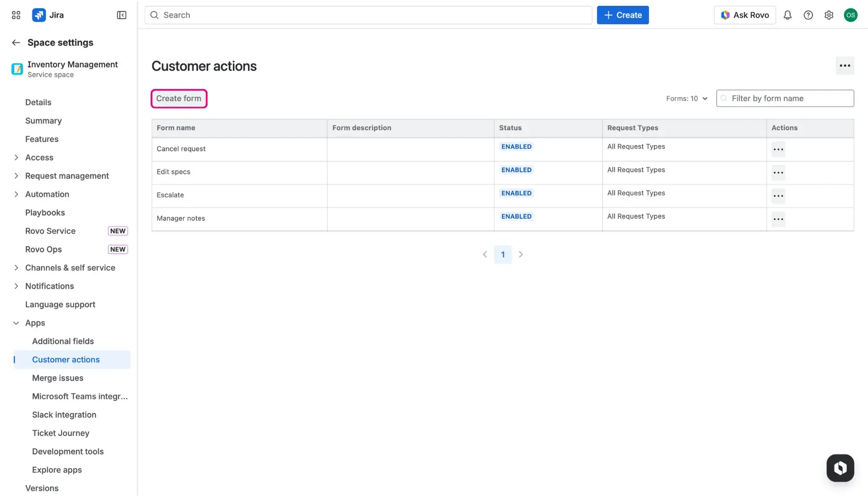Click the Create button in header
The height and width of the screenshot is (498, 868).
pos(623,15)
